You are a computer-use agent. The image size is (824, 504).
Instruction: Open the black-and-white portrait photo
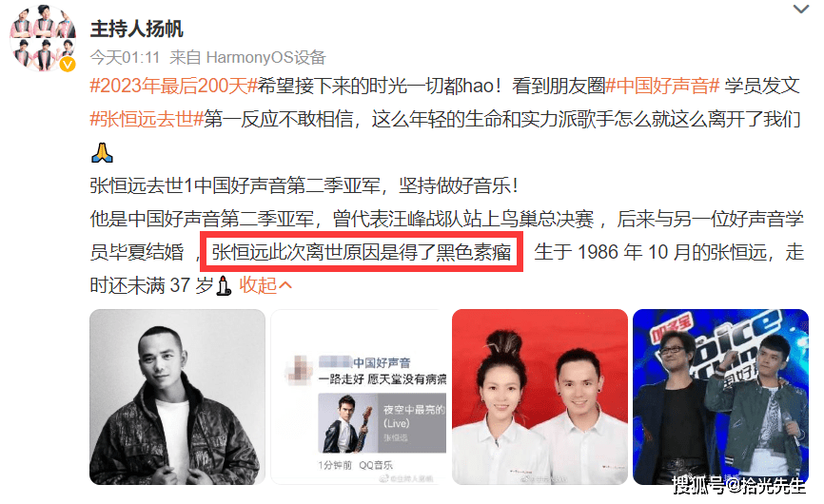click(177, 397)
